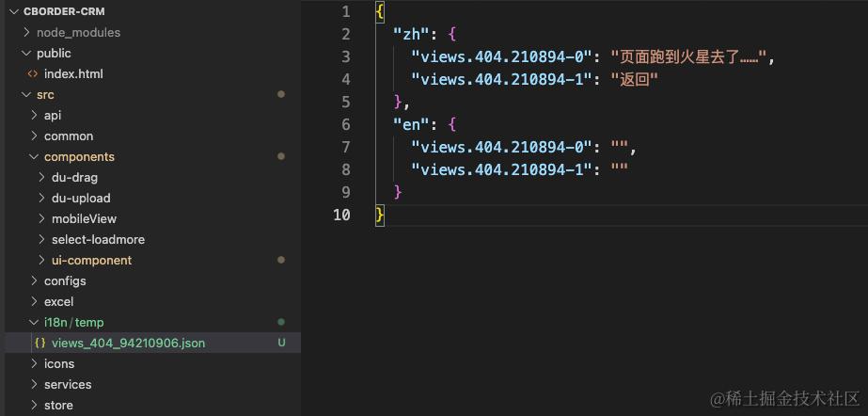Image resolution: width=868 pixels, height=416 pixels.
Task: Click green status dot next to i18n/temp
Action: pos(281,322)
